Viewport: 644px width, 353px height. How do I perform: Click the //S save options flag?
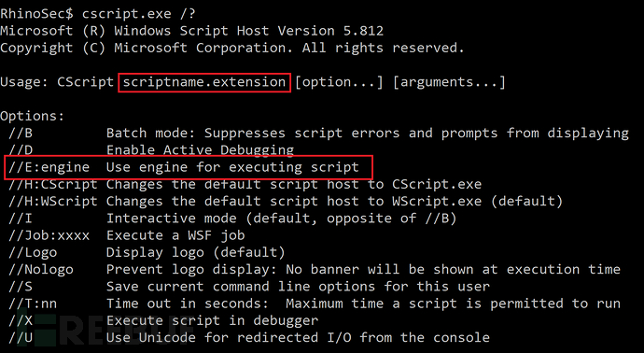pyautogui.click(x=21, y=287)
